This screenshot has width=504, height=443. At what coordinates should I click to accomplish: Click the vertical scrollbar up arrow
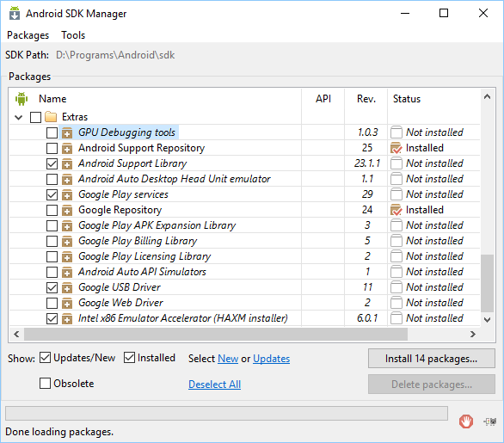pyautogui.click(x=488, y=96)
